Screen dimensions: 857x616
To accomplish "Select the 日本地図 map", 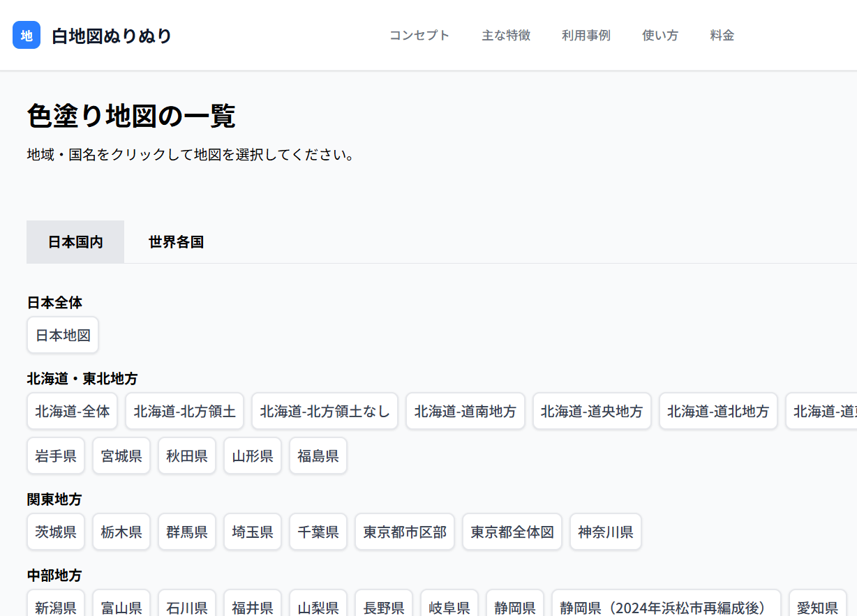I will [63, 335].
